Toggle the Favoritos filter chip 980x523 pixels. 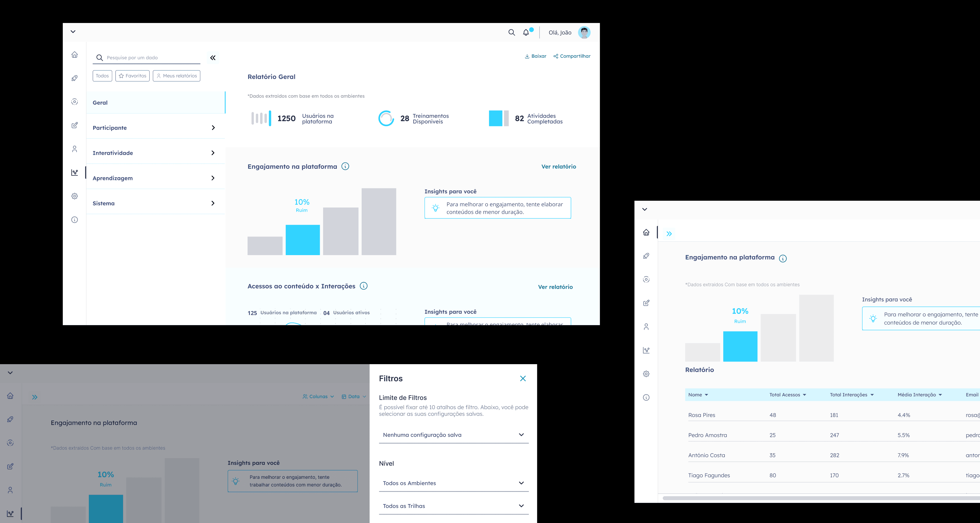[x=132, y=76]
